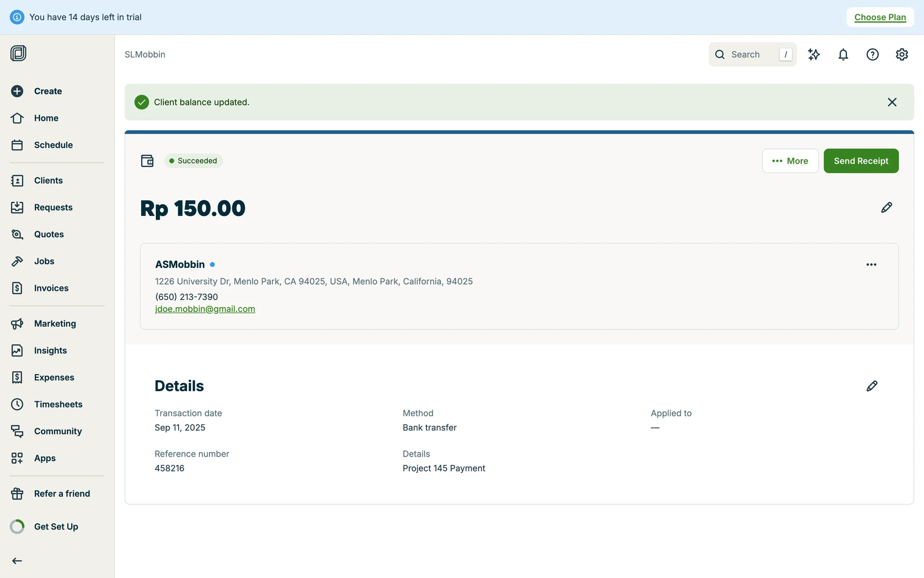Go to Invoices in sidebar

point(51,288)
